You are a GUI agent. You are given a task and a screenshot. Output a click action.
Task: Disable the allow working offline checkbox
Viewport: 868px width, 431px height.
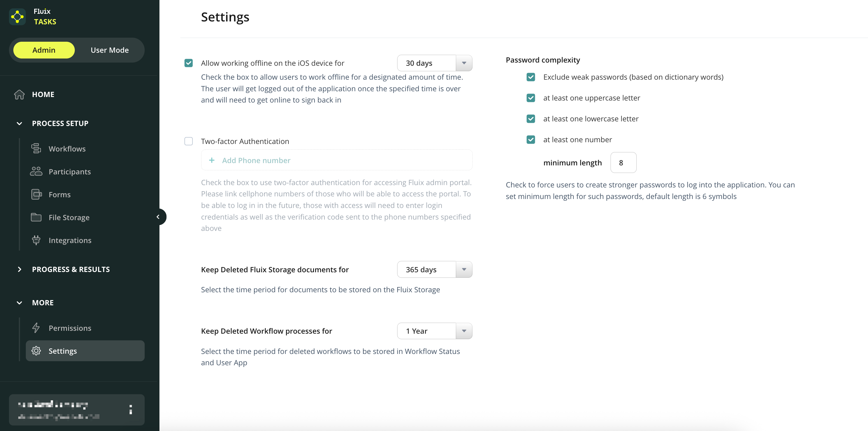(189, 63)
